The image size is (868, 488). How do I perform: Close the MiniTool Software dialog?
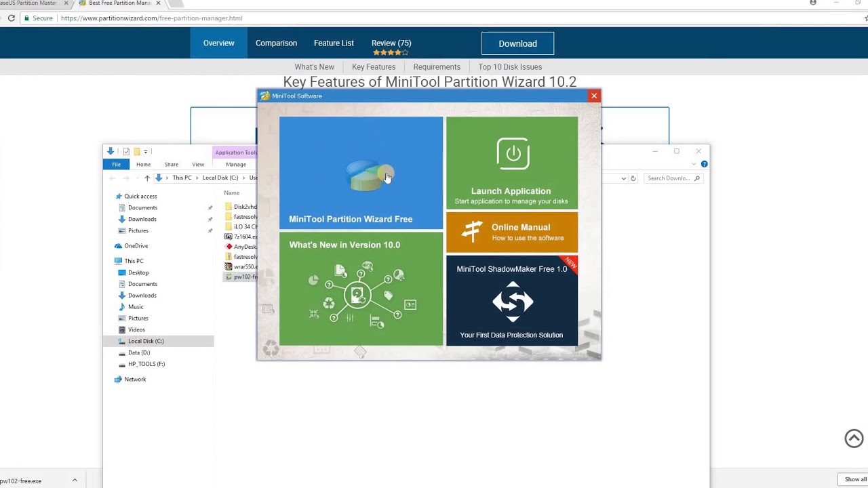tap(594, 96)
